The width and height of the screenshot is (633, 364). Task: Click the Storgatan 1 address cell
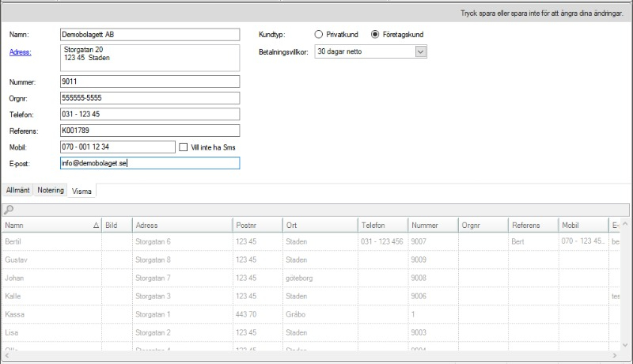[x=183, y=314]
